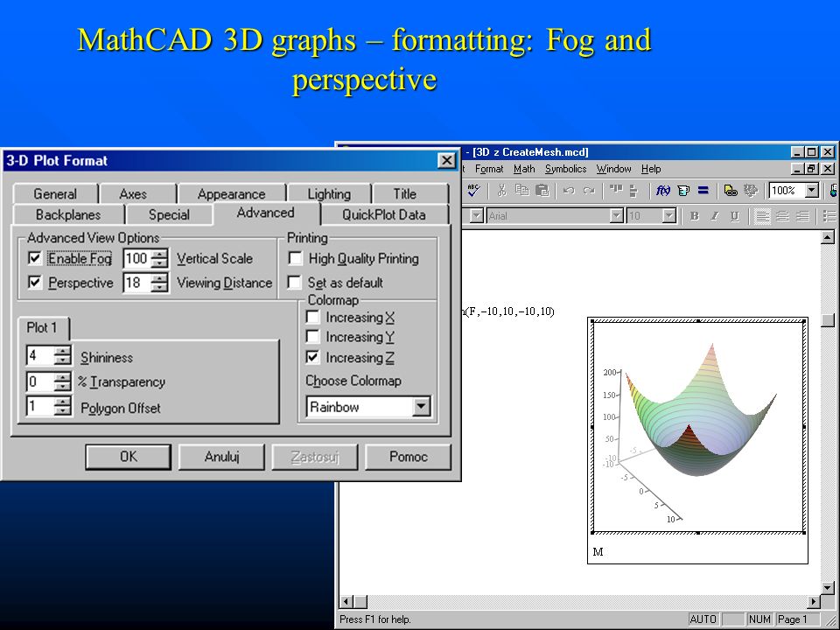Screen dimensions: 840x630
Task: Open the Symbolics menu in Mathcad
Action: point(565,169)
